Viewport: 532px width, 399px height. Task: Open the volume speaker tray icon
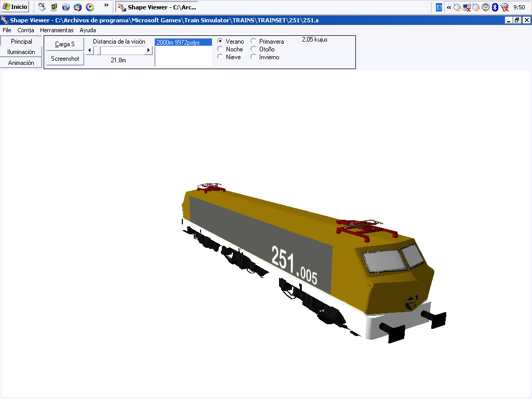pos(486,7)
